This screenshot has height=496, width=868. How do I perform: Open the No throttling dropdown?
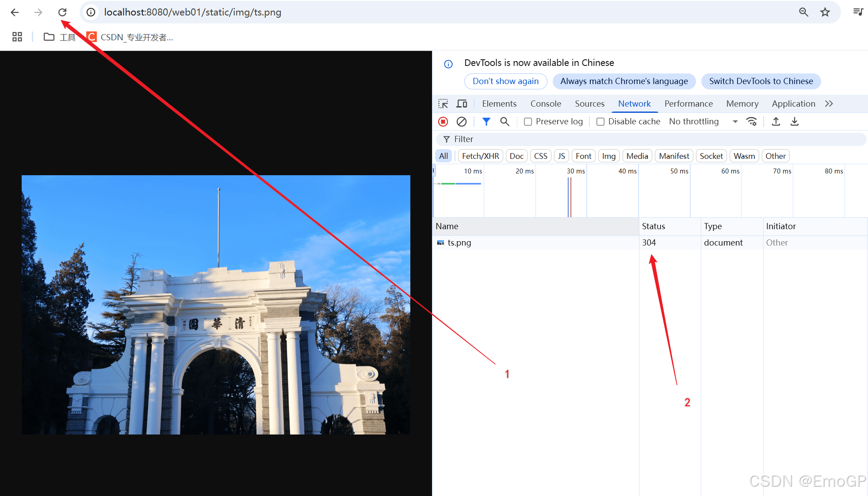point(703,121)
